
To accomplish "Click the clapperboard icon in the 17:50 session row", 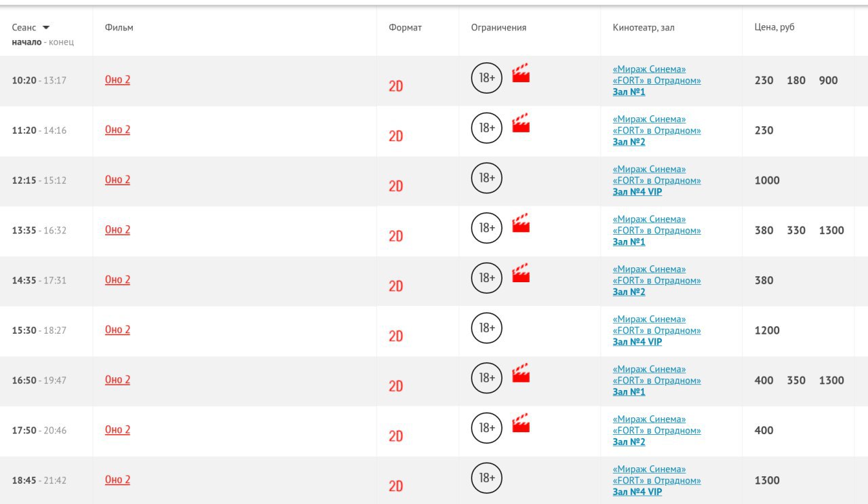I will tap(521, 423).
